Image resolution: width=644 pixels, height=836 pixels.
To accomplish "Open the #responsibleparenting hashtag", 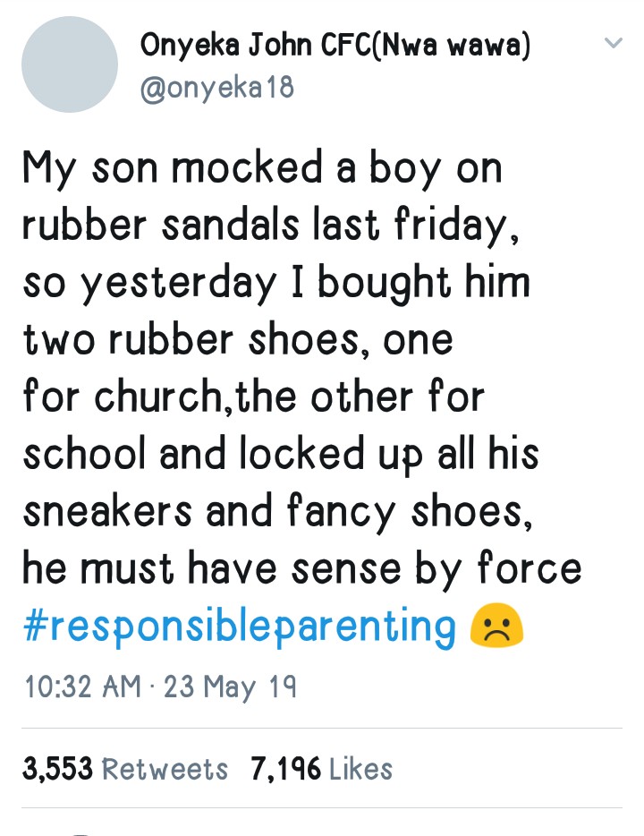I will pyautogui.click(x=239, y=627).
